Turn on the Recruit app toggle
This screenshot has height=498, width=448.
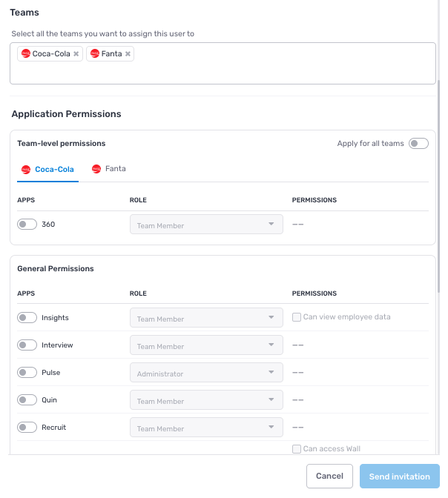(27, 428)
